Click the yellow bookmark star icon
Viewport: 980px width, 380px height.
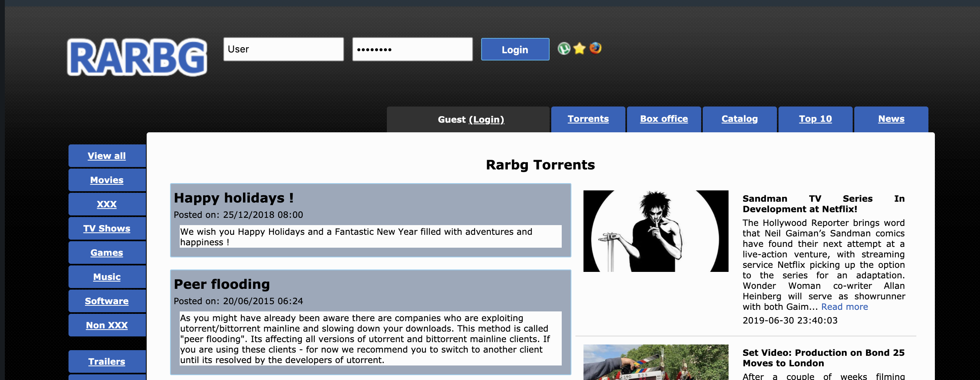(x=579, y=49)
